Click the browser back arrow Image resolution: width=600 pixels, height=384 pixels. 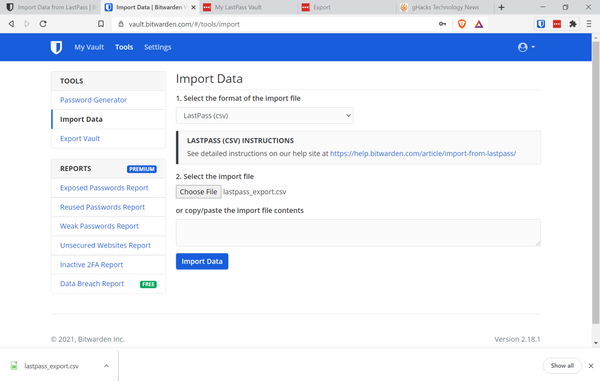coord(11,24)
